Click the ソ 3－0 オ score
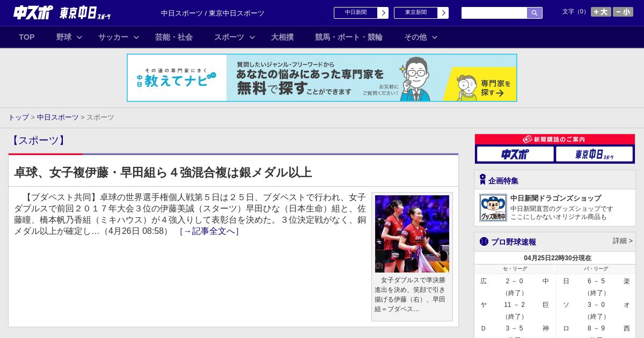The width and height of the screenshot is (644, 338). tap(596, 305)
